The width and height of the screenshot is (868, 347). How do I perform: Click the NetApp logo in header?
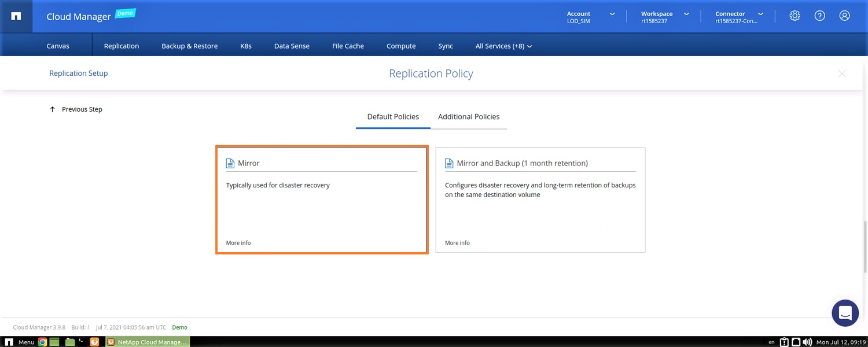[16, 16]
